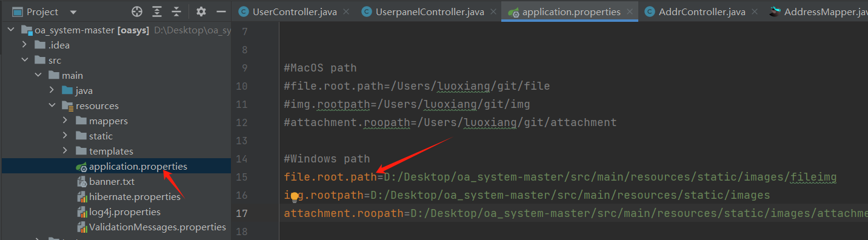This screenshot has height=240, width=868.
Task: Click the Select Opened File locate icon
Action: [x=138, y=12]
